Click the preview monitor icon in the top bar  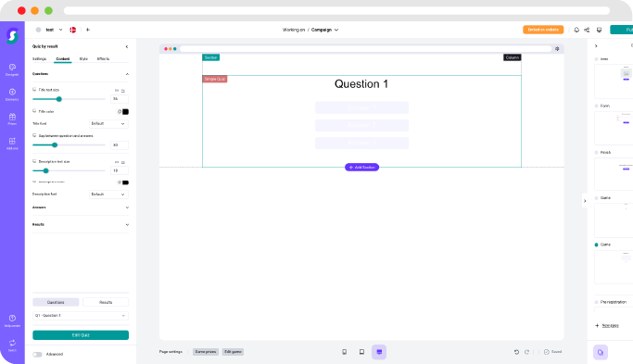tap(599, 30)
